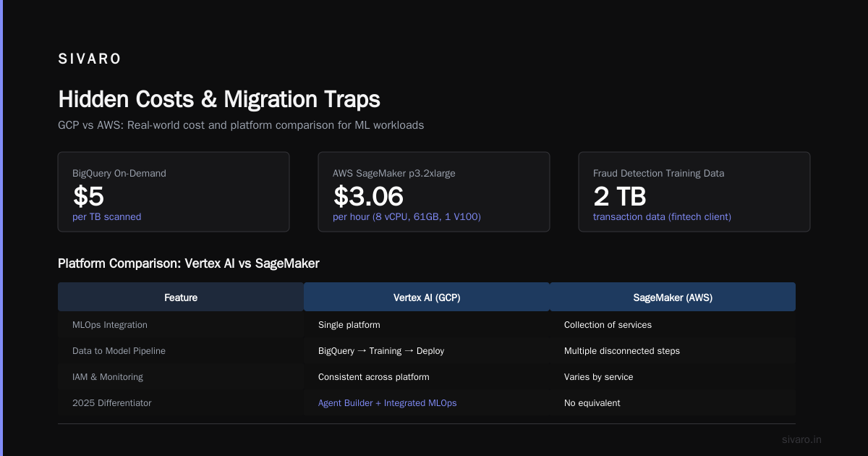Click 'AWS SageMaker p3.2xlarge' card label
868x456 pixels.
[394, 173]
